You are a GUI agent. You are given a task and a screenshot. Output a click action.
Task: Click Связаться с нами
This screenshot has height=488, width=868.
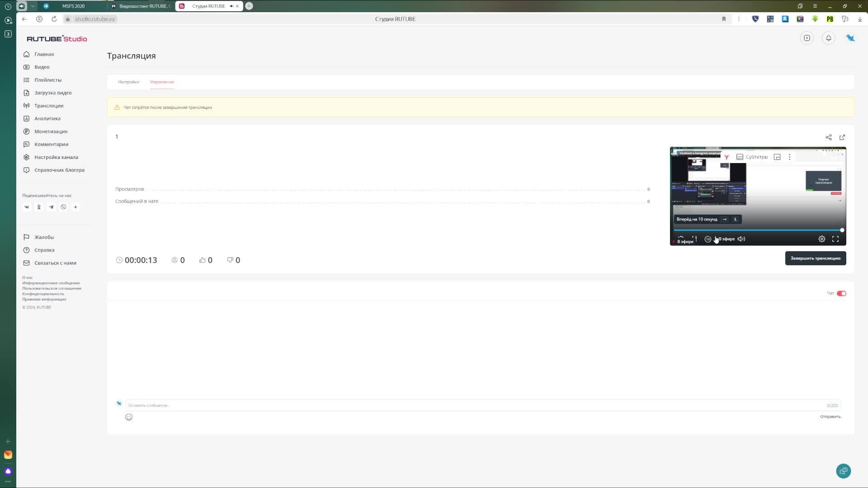coord(55,263)
